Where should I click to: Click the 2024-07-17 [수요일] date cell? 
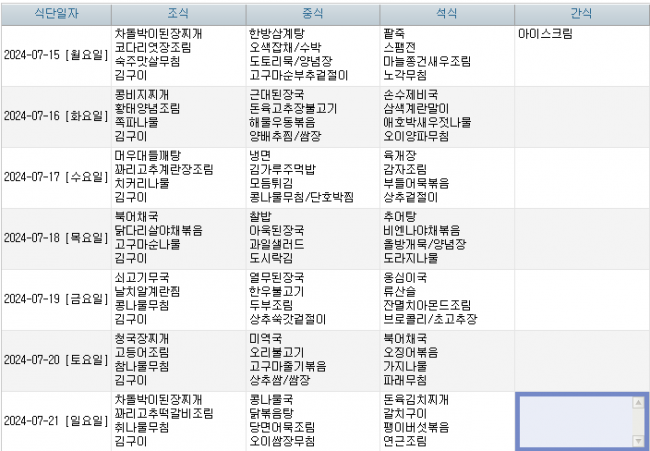tap(55, 177)
